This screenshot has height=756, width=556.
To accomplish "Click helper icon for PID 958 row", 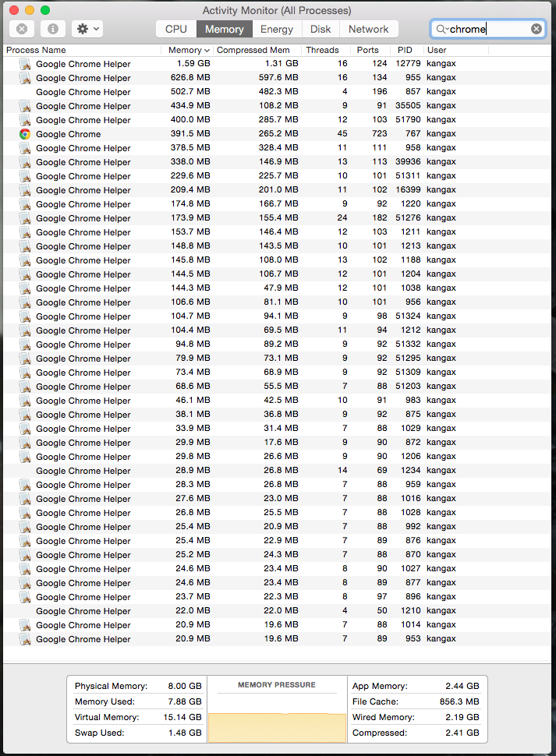I will coord(25,148).
